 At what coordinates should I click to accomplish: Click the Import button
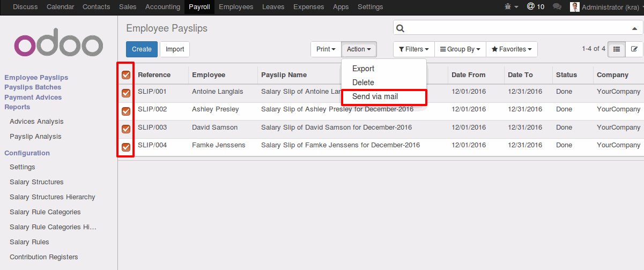pos(175,49)
